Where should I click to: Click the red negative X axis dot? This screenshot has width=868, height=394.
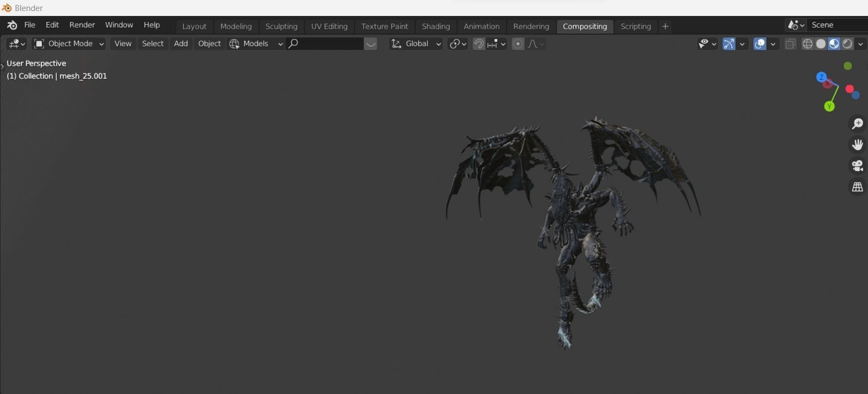pos(849,89)
